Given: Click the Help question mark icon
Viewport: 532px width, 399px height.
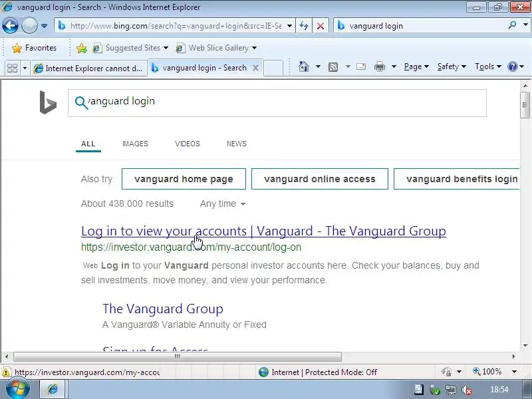Looking at the screenshot, I should click(x=512, y=66).
